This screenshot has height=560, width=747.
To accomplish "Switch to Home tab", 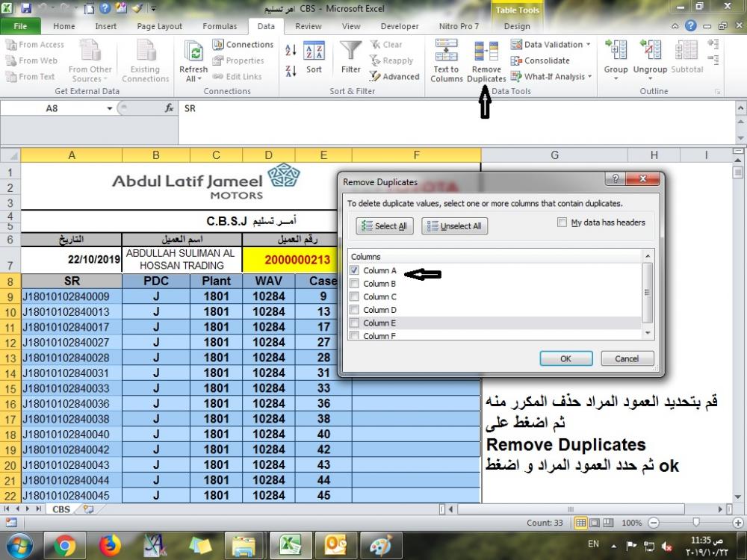I will (x=63, y=26).
